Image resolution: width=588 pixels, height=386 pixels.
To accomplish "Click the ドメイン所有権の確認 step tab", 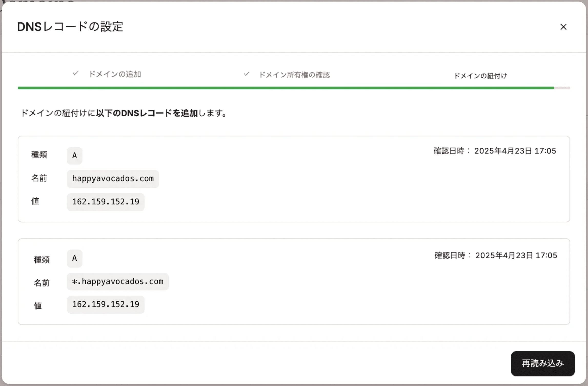I will (294, 75).
